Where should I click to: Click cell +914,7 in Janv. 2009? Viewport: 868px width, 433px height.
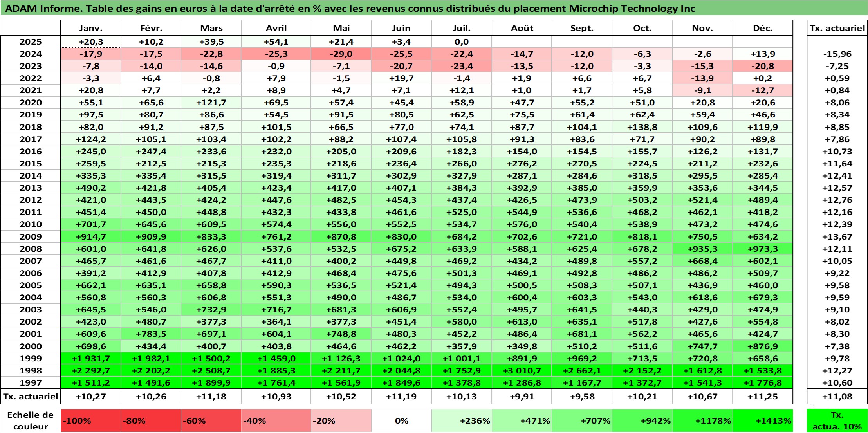click(x=91, y=237)
